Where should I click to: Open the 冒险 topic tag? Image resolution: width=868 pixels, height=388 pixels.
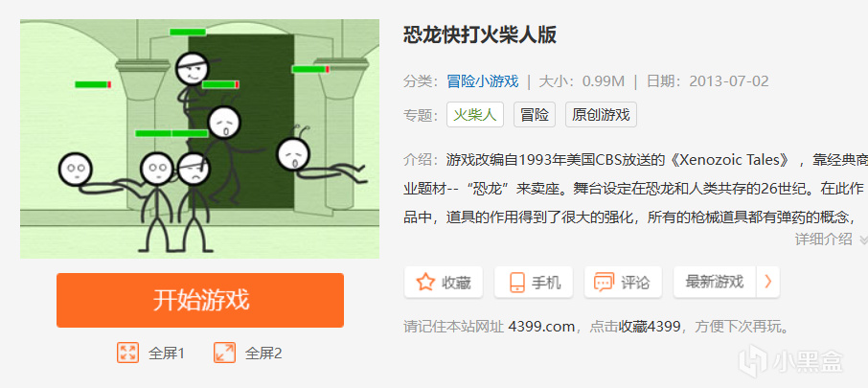(x=535, y=115)
